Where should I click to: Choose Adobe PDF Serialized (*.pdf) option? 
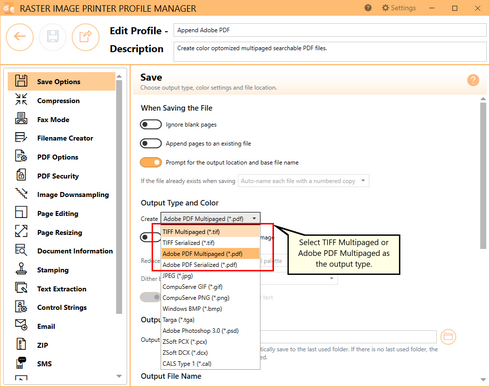pos(210,265)
